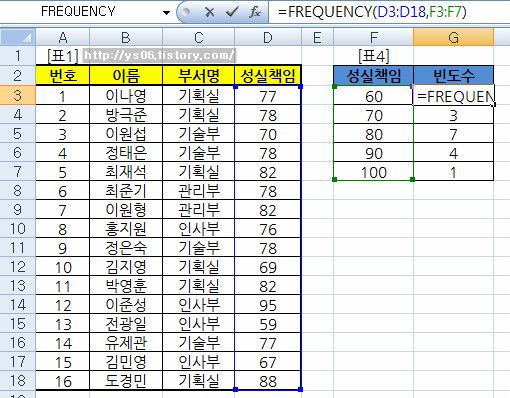Click name cell 전광일
510x398 pixels.
pos(126,324)
